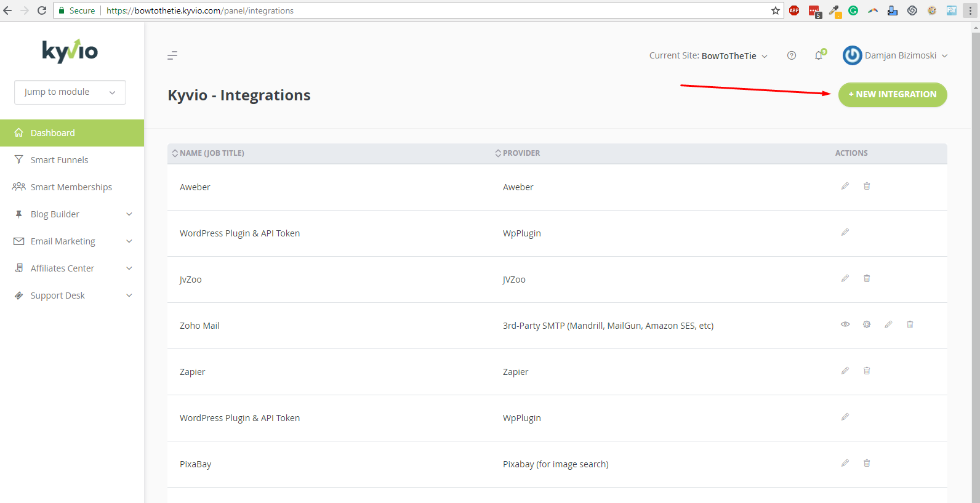Viewport: 980px width, 503px height.
Task: Edit the WordPress Plugin integration below Zapier
Action: click(x=845, y=417)
